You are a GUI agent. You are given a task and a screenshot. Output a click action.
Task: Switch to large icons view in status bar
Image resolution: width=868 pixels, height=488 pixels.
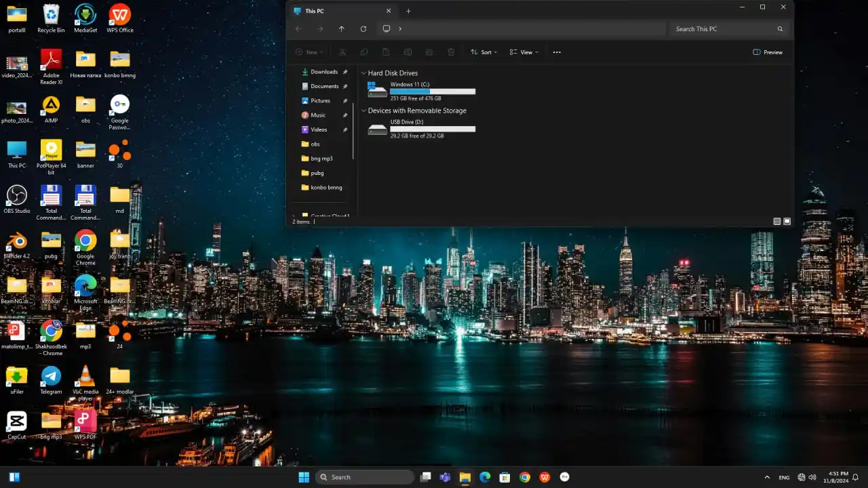[x=787, y=222]
